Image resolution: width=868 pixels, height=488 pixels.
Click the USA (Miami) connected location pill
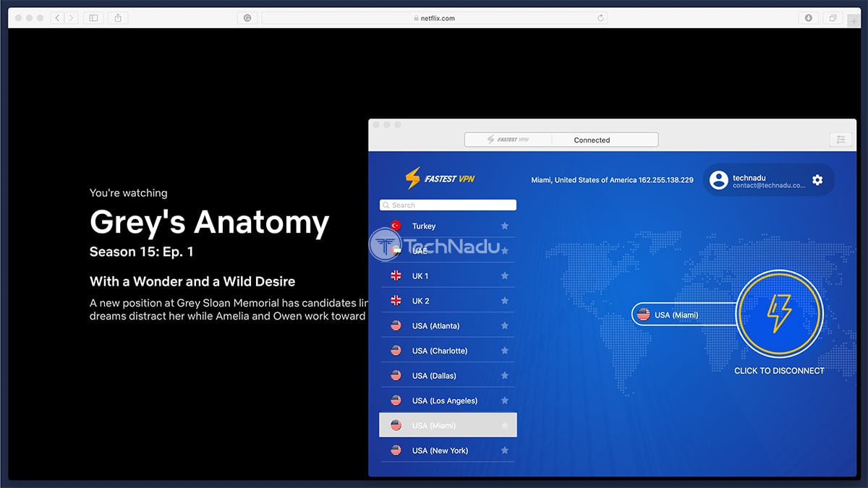click(684, 314)
